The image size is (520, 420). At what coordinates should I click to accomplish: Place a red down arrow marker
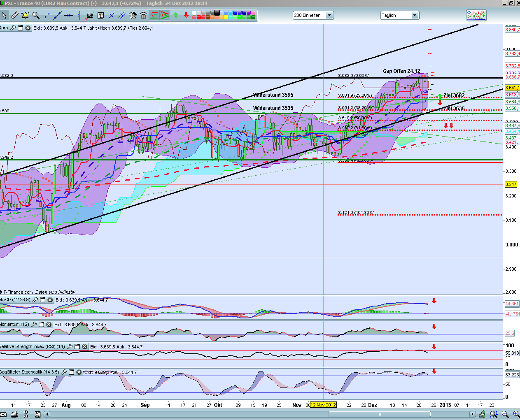(x=186, y=15)
